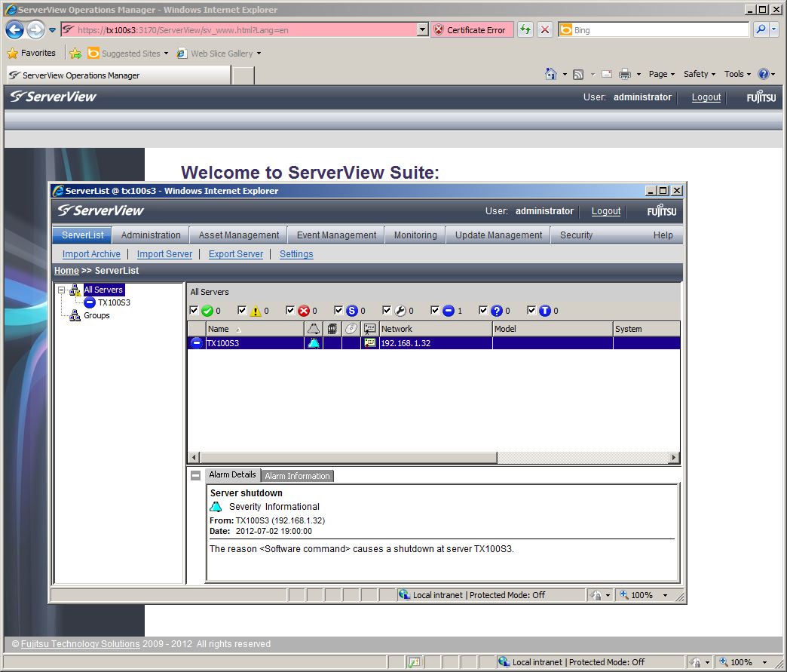
Task: Click the RSS feeds icon
Action: (x=578, y=75)
